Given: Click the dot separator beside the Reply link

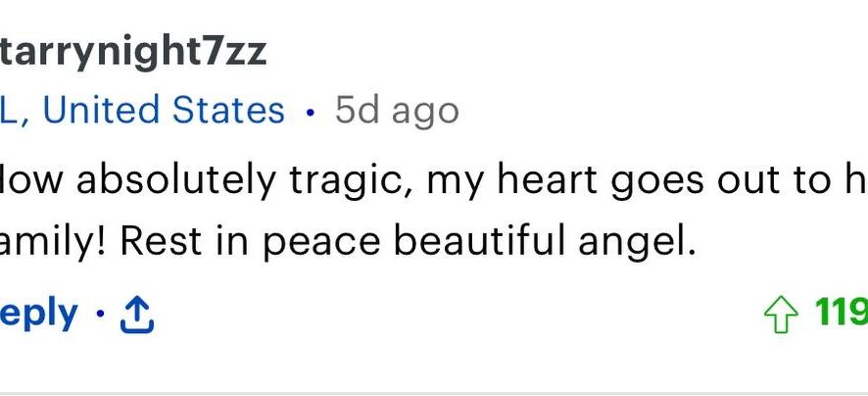Looking at the screenshot, I should 100,314.
